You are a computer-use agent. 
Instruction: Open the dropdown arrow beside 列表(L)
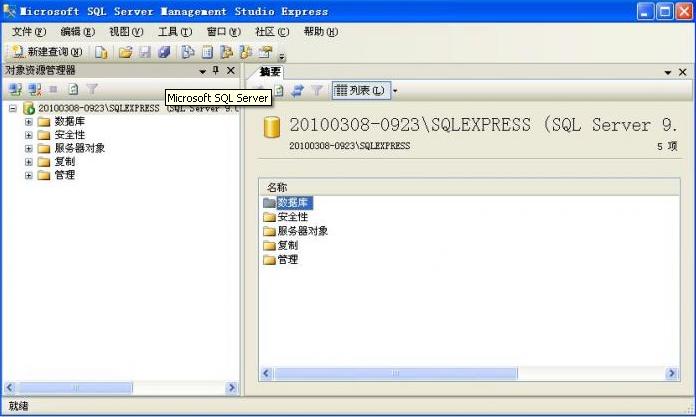(395, 91)
